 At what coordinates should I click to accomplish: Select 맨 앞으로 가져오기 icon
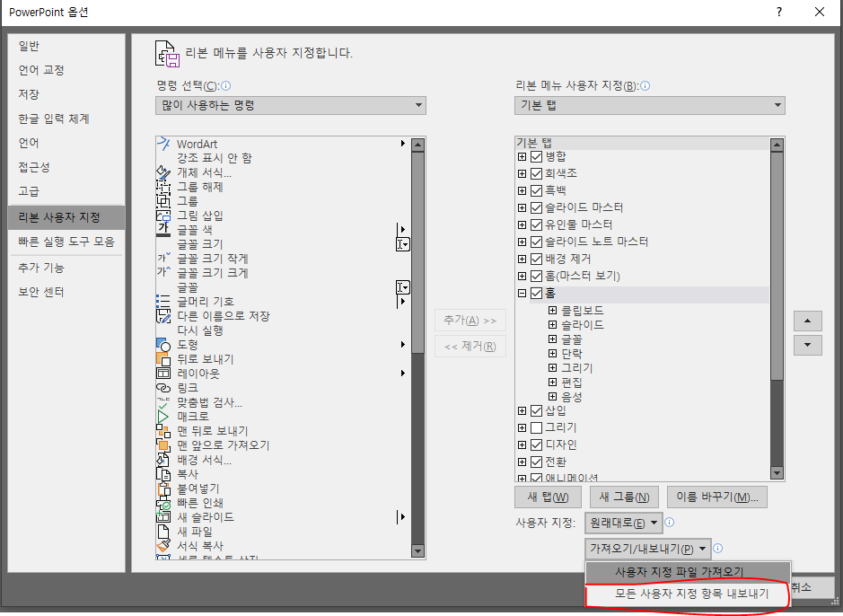point(163,445)
